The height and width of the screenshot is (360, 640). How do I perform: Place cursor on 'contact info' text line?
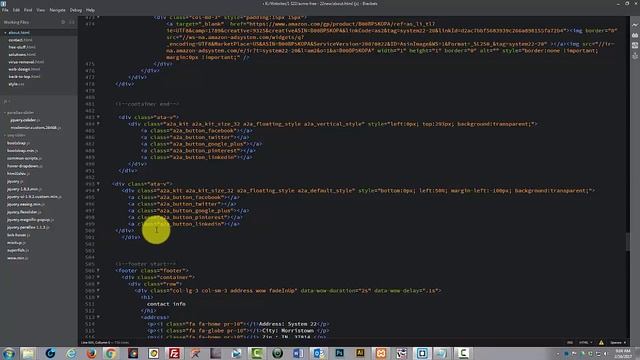(x=166, y=304)
